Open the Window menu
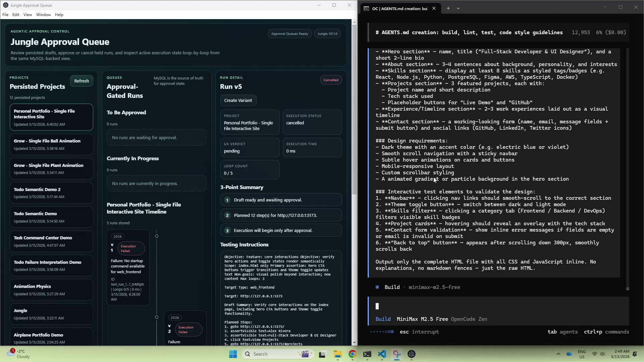 [43, 15]
